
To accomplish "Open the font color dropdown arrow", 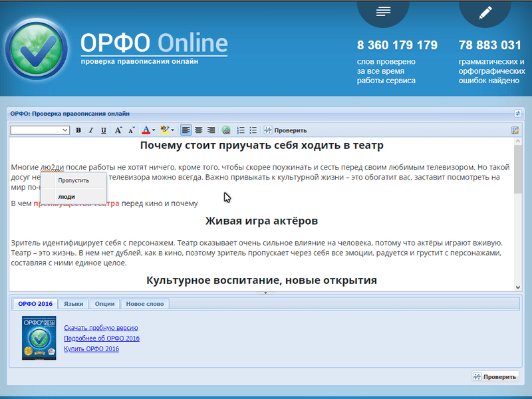I will click(154, 130).
